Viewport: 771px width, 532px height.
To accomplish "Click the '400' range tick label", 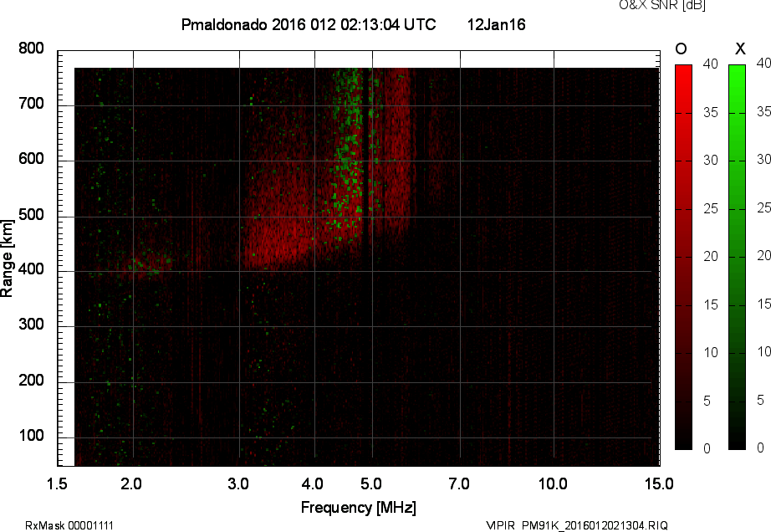I will pyautogui.click(x=32, y=269).
